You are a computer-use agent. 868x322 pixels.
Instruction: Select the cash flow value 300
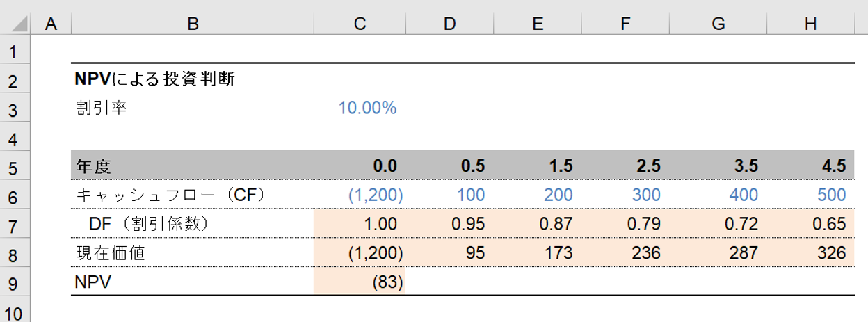[646, 195]
